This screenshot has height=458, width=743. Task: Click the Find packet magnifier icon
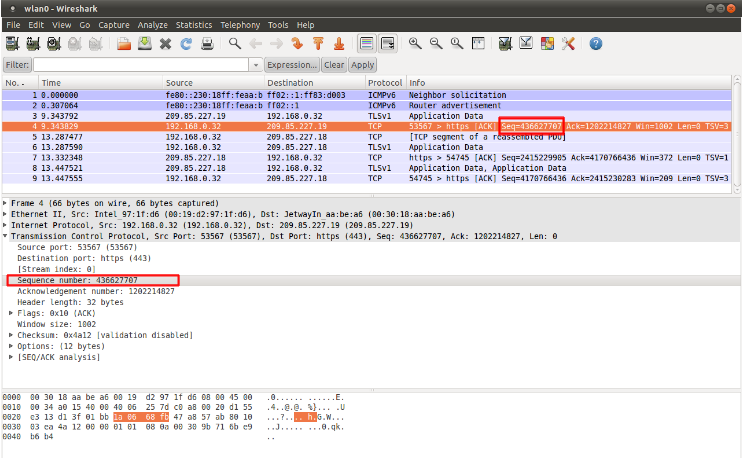point(235,44)
